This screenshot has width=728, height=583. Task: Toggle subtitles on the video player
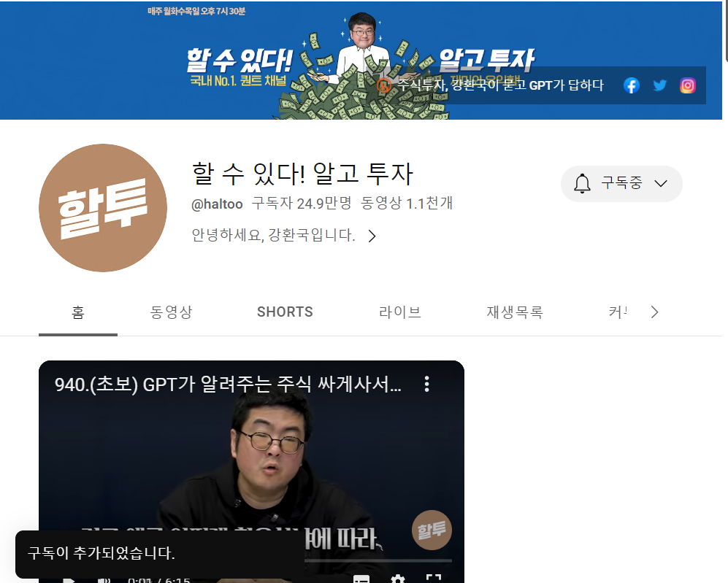[x=361, y=579]
